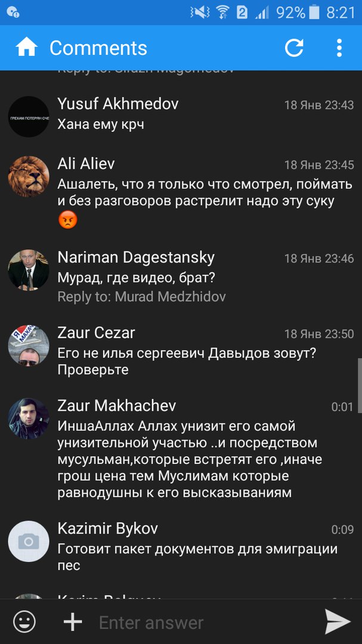Open Zaur Makhachev's profile photo

[29, 419]
